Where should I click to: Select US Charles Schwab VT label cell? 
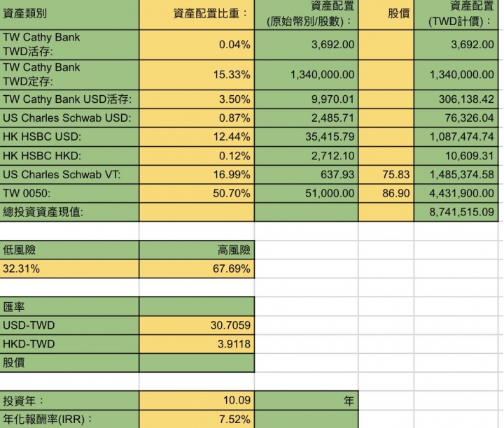tap(69, 175)
